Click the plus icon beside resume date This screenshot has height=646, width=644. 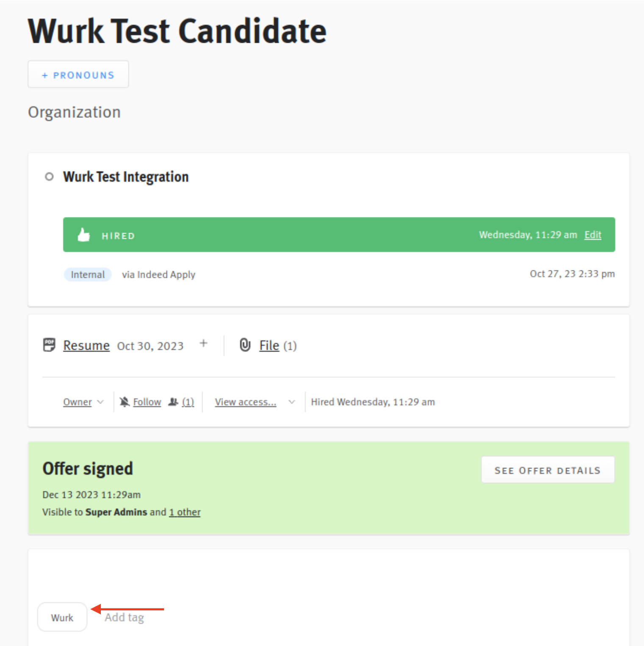pyautogui.click(x=203, y=343)
